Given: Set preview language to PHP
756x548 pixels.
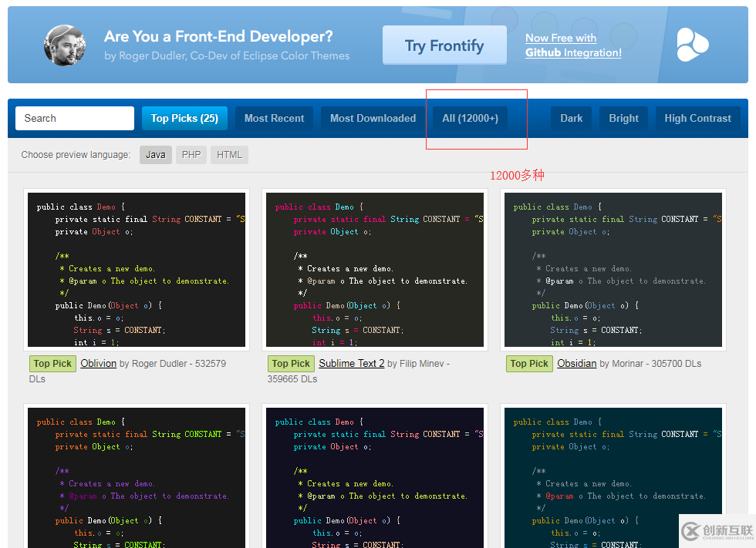Looking at the screenshot, I should point(191,155).
